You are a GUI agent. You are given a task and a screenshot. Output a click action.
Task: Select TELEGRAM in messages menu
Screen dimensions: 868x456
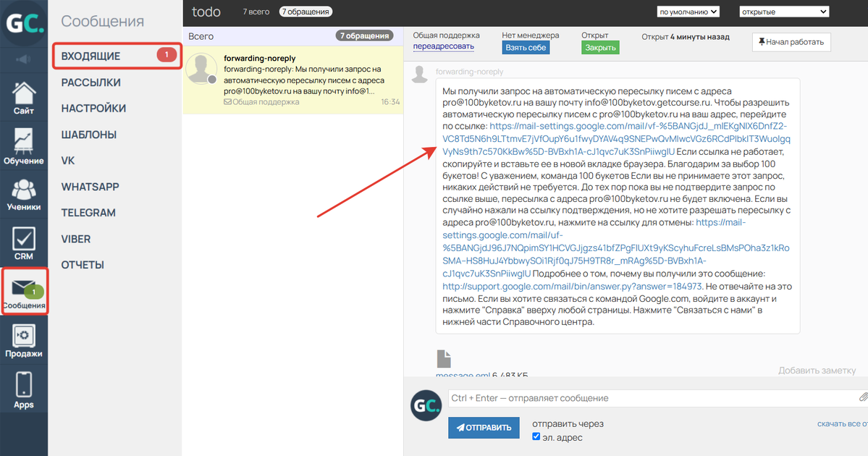click(x=88, y=213)
